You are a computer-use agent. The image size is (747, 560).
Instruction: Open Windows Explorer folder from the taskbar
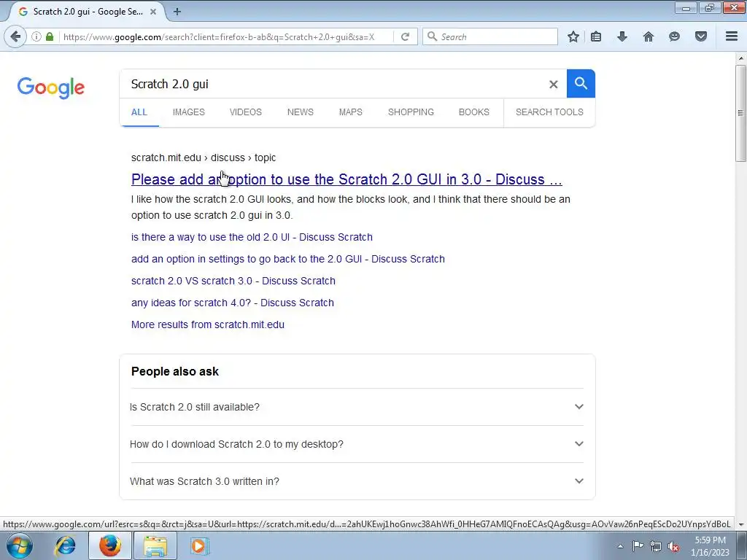155,545
